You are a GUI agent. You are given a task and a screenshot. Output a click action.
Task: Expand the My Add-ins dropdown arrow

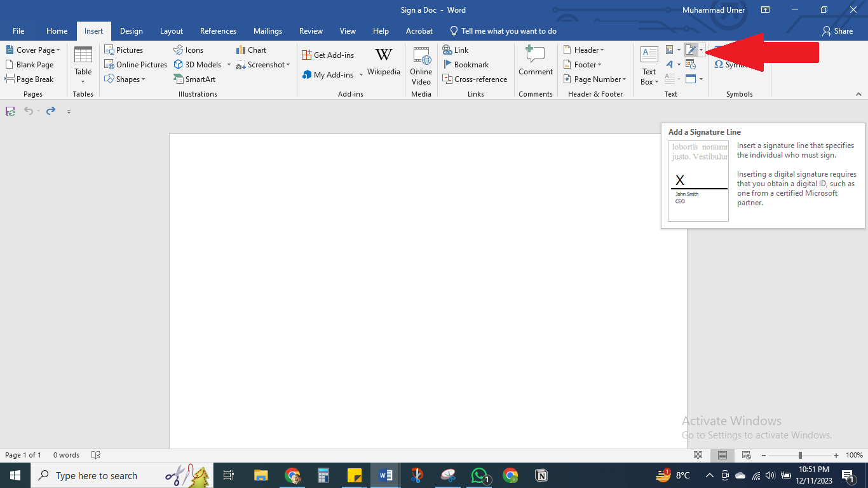click(x=361, y=75)
